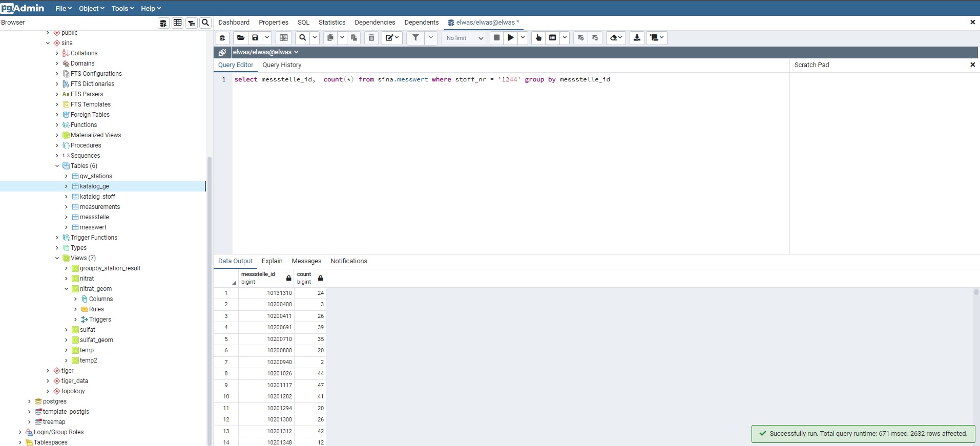Expand the messwert table node
The image size is (980, 446).
click(66, 227)
